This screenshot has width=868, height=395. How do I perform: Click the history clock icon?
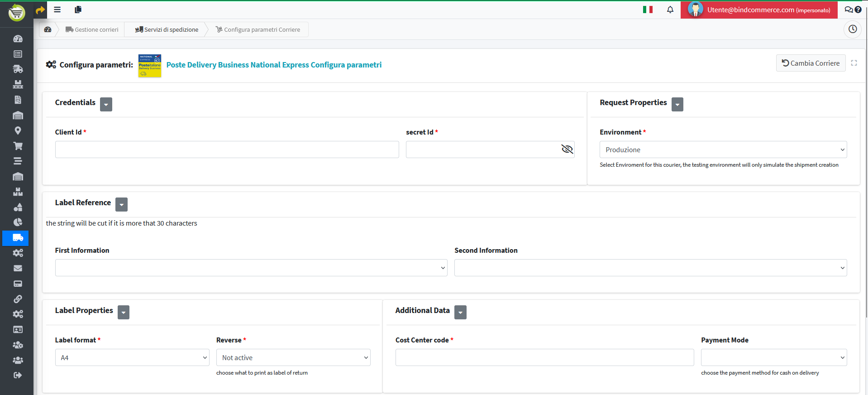(852, 29)
